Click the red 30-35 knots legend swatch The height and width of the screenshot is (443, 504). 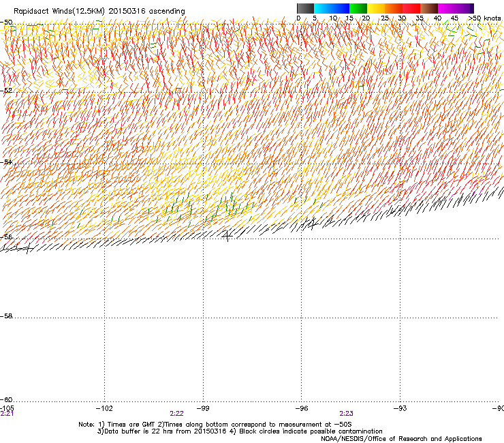[411, 8]
